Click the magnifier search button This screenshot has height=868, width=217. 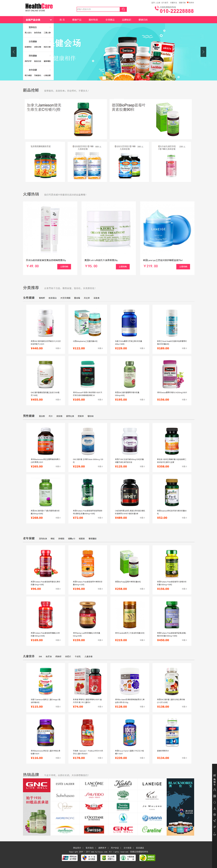[x=123, y=9]
